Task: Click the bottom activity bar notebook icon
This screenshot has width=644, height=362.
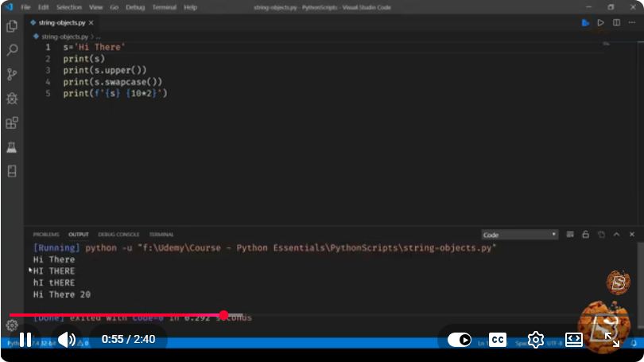Action: pos(12,171)
